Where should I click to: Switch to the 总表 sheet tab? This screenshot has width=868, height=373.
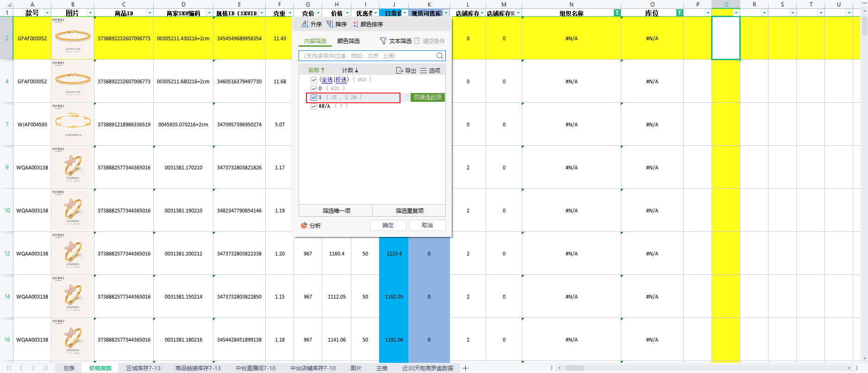[x=69, y=368]
